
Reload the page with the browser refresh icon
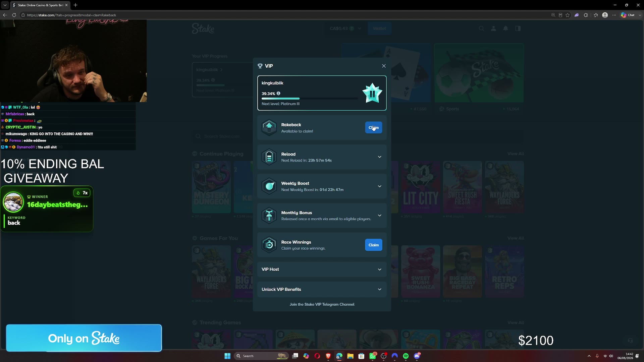(x=14, y=15)
